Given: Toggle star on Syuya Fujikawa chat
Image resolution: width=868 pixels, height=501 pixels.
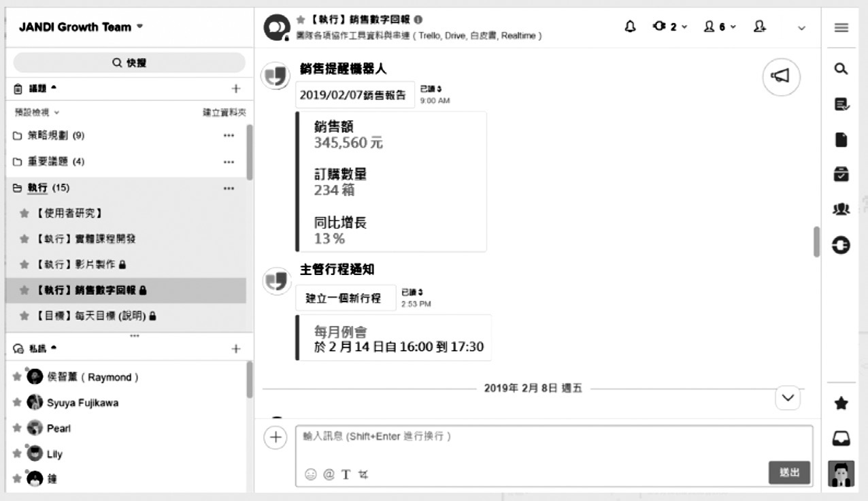Looking at the screenshot, I should [x=17, y=403].
